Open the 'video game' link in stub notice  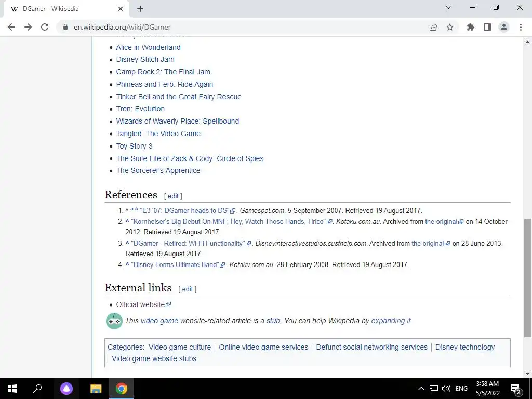point(159,321)
